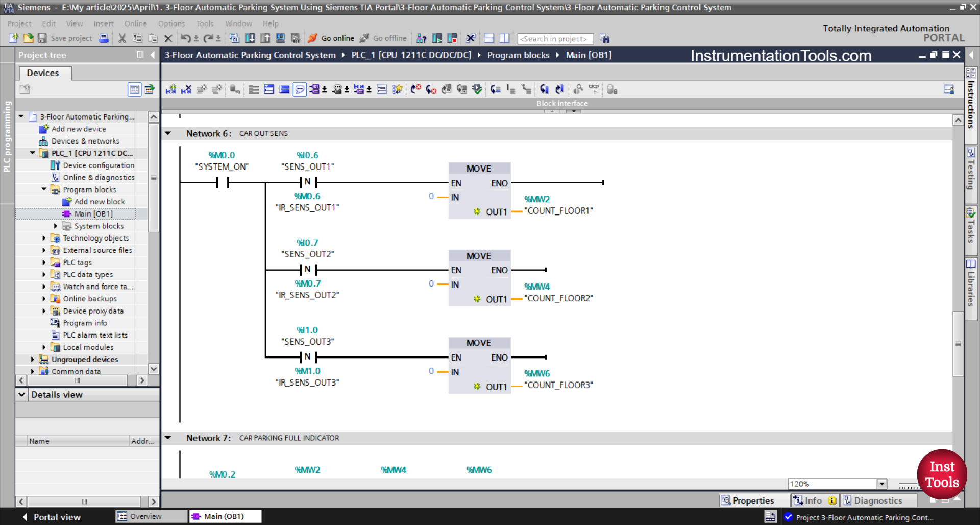Toggle free-form comments display in editor toolbar

tap(300, 89)
